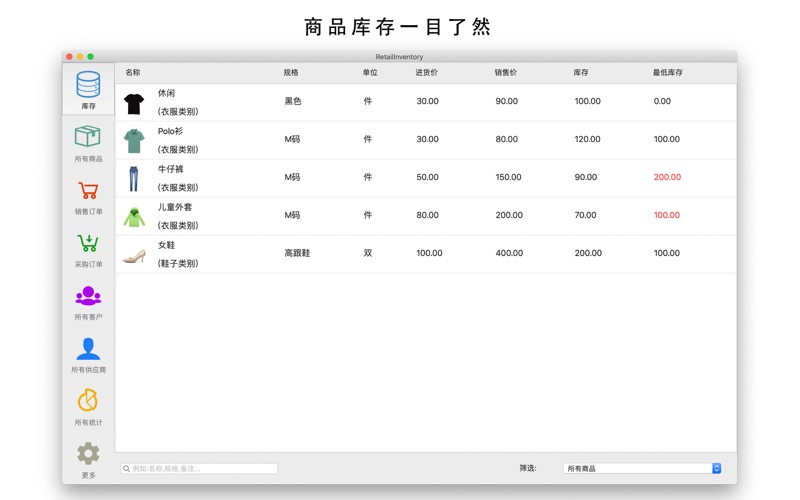The image size is (800, 500).
Task: Show 所有客户 purple people icon
Action: coord(88,297)
